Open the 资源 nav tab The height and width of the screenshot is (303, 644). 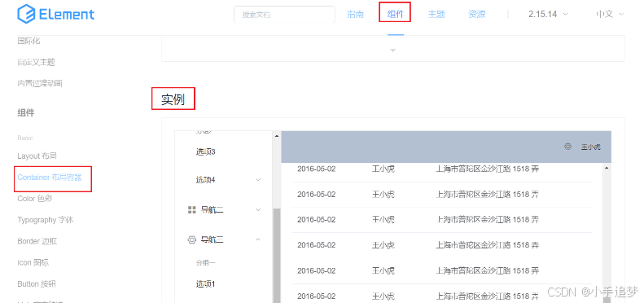click(476, 14)
